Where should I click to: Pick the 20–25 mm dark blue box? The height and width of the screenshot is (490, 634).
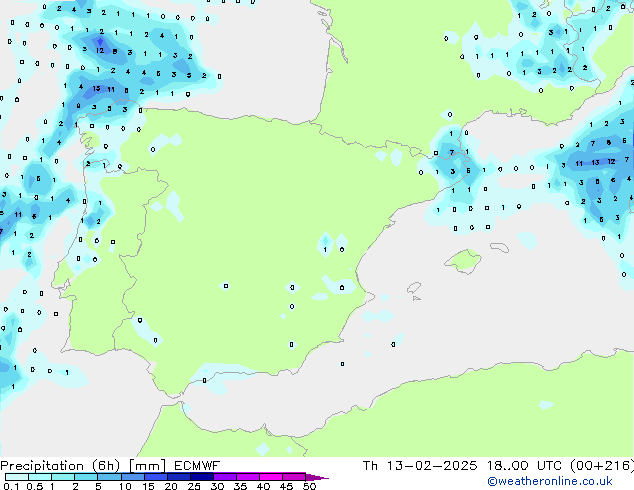coord(178,477)
